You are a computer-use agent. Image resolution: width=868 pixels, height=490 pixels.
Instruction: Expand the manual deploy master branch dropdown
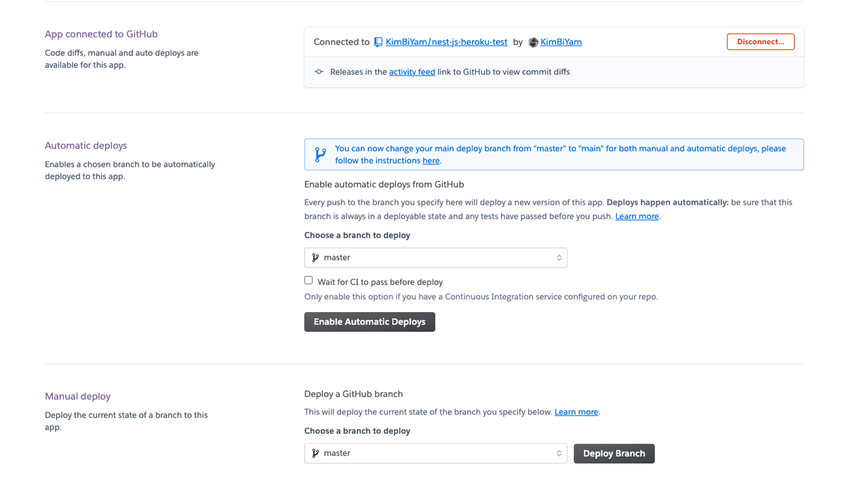coord(435,453)
